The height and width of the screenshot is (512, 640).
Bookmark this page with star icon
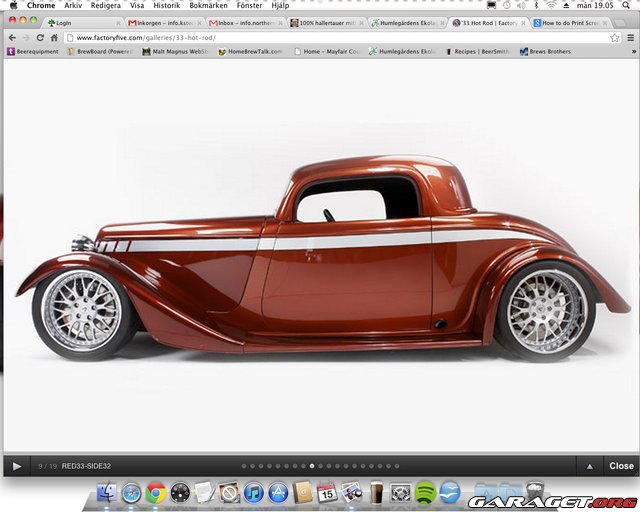(615, 37)
